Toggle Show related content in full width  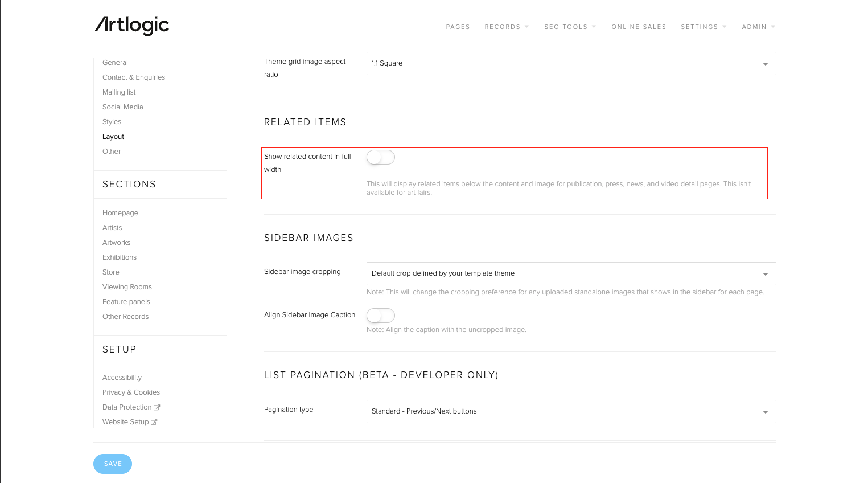pyautogui.click(x=380, y=157)
